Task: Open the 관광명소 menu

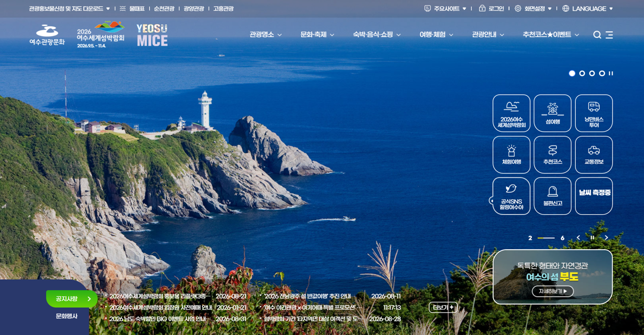Action: tap(266, 35)
